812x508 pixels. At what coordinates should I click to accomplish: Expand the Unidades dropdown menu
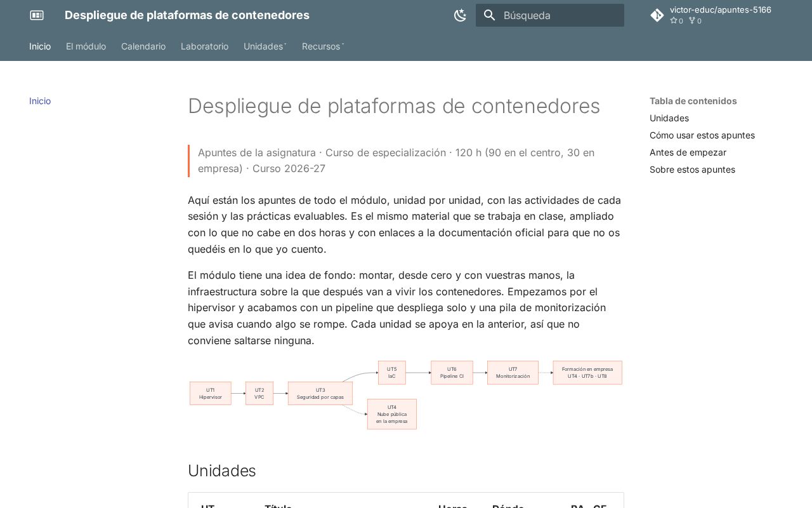pyautogui.click(x=265, y=46)
